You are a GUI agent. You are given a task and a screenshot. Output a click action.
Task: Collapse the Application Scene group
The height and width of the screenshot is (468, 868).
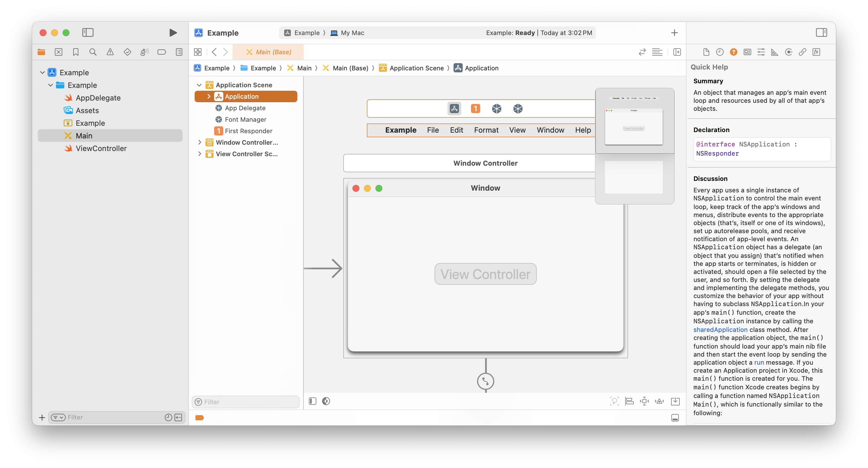coord(199,85)
